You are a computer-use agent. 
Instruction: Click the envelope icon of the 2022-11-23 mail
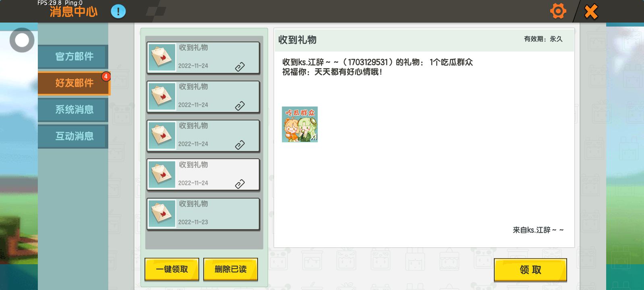click(162, 214)
